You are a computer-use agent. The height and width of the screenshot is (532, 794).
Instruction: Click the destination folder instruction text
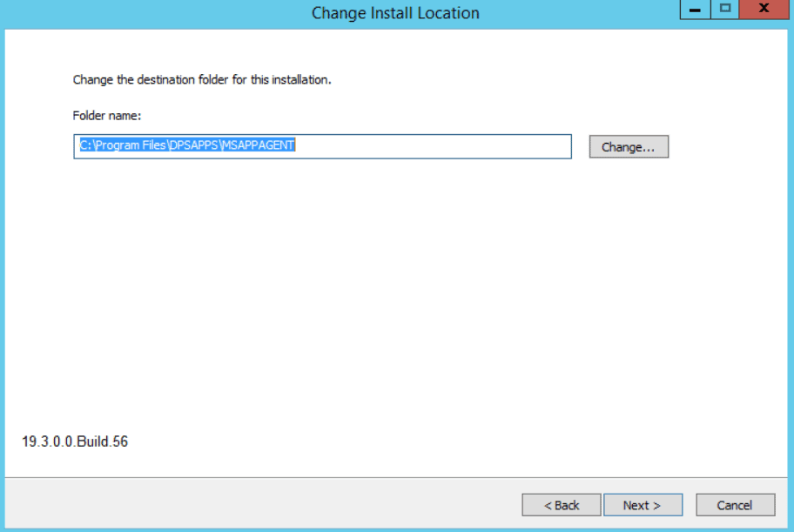(x=202, y=80)
